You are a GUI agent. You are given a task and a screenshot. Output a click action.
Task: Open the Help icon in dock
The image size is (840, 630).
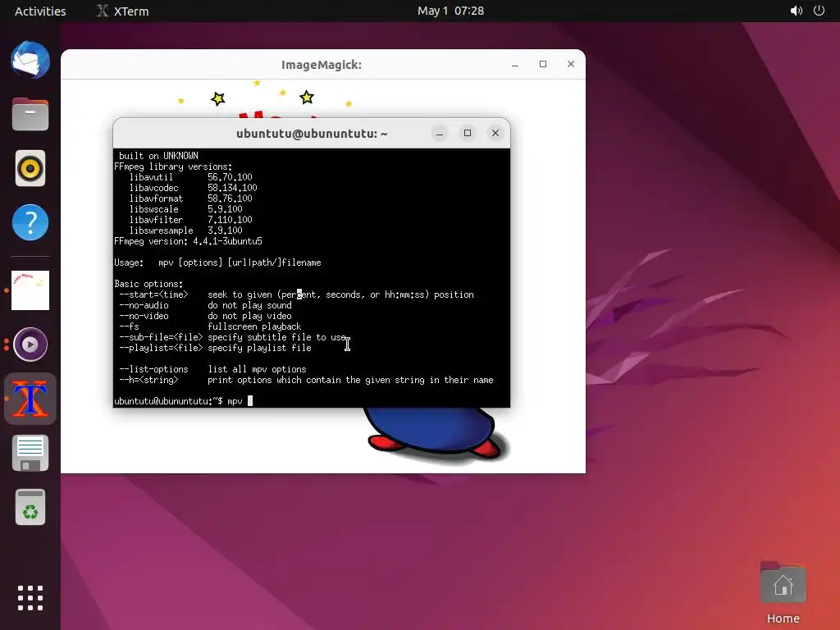pyautogui.click(x=30, y=222)
